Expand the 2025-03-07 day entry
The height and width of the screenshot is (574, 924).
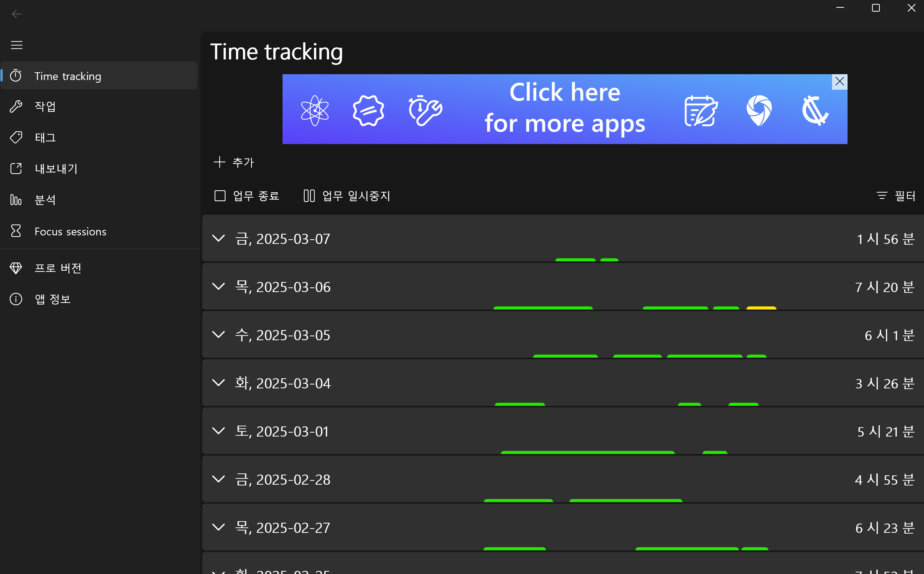coord(219,238)
